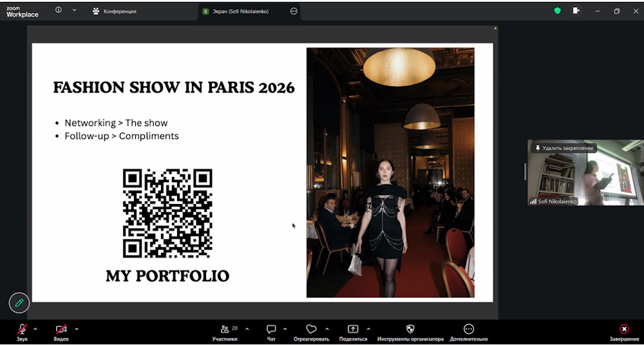The width and height of the screenshot is (644, 345).
Task: Expand audio options arrow next to Звук
Action: 35,329
